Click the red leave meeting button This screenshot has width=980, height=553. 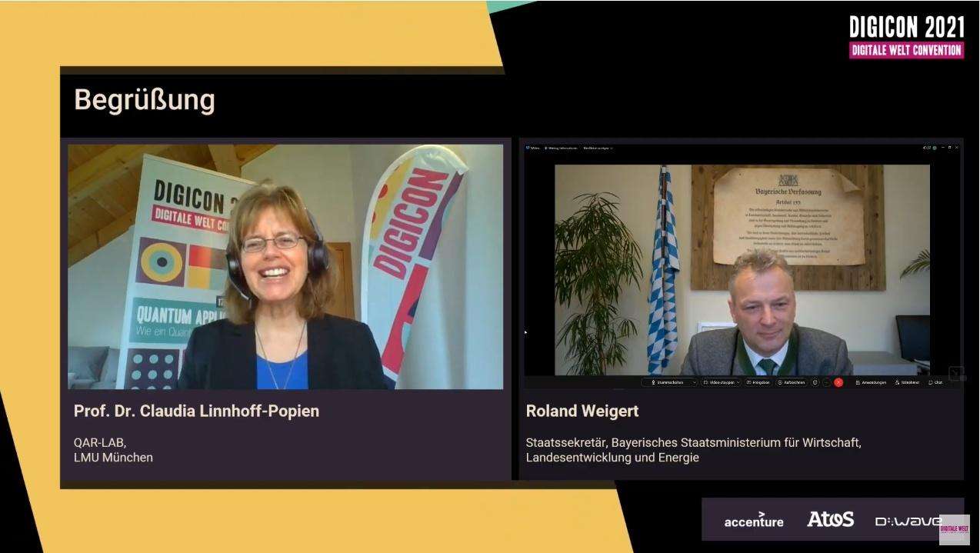(838, 382)
